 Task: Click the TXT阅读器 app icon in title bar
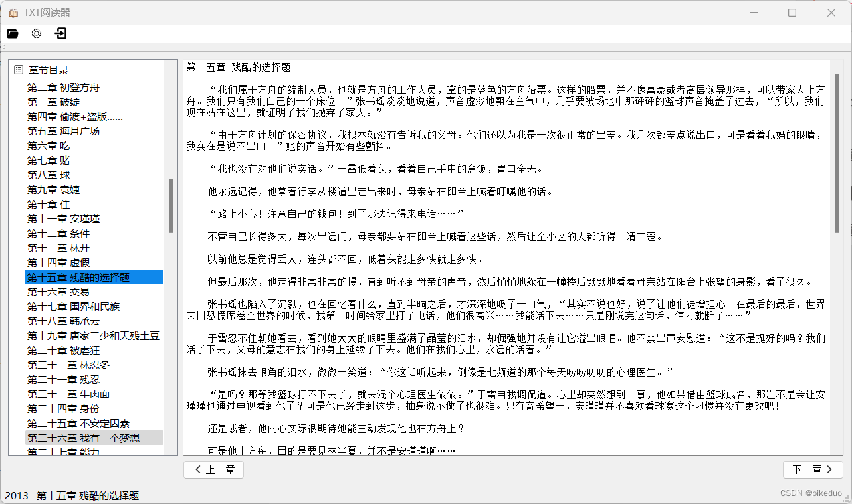coord(13,13)
